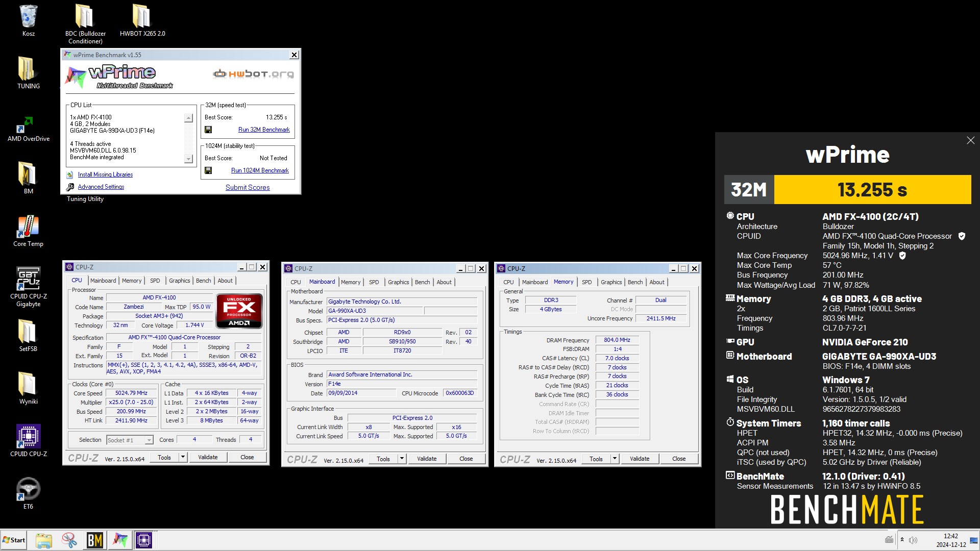
Task: Click the save icon for 32M score
Action: pos(208,130)
